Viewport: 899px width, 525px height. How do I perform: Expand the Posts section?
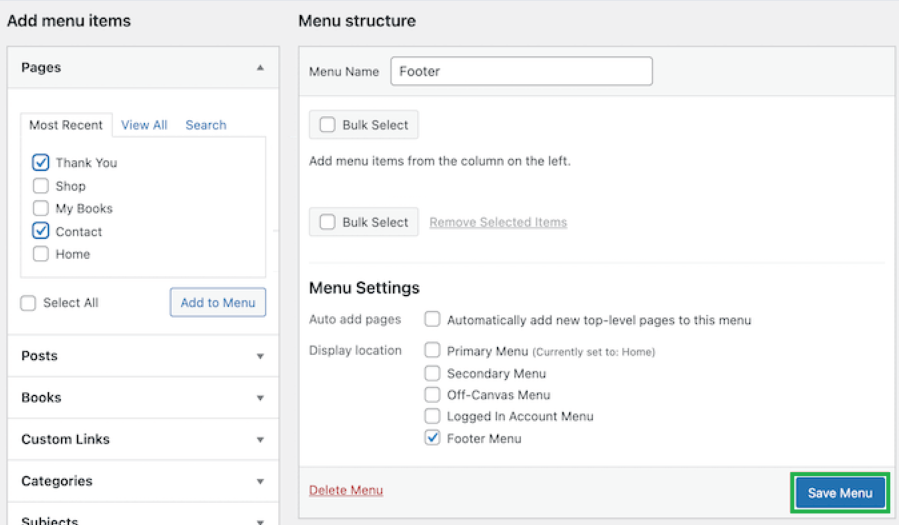260,356
